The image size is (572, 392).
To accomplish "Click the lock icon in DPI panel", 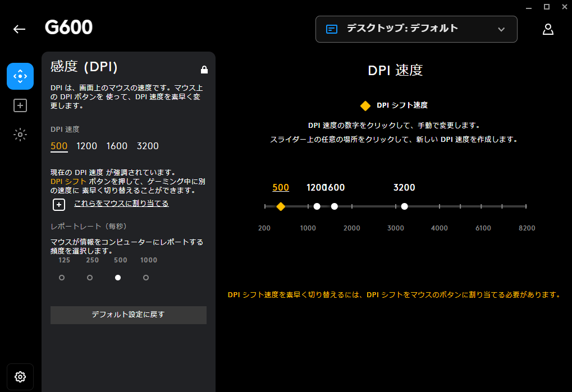I will 204,70.
